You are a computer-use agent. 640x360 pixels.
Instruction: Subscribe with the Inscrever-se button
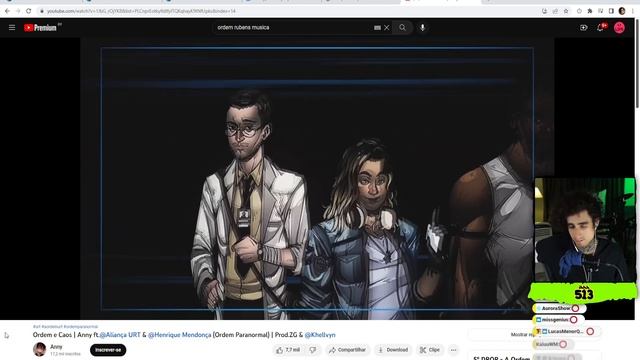pos(108,350)
